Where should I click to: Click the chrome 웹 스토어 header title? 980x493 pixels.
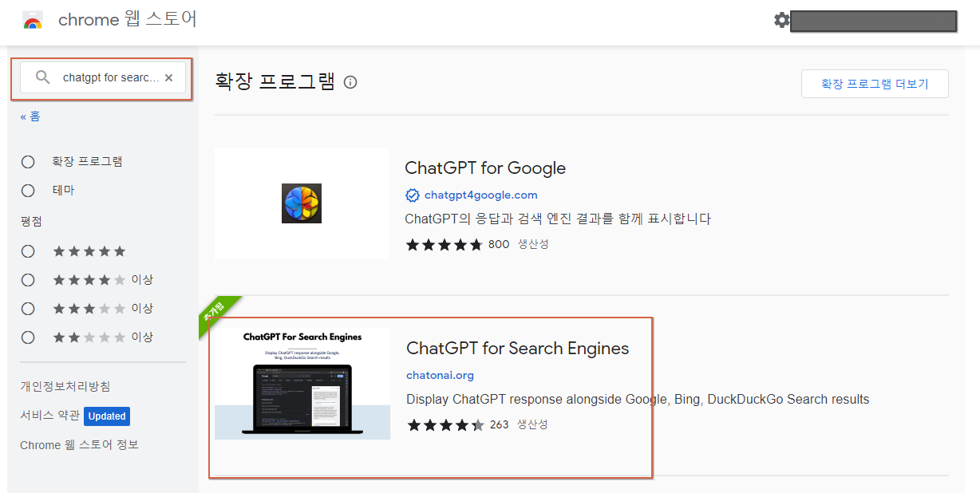[128, 20]
